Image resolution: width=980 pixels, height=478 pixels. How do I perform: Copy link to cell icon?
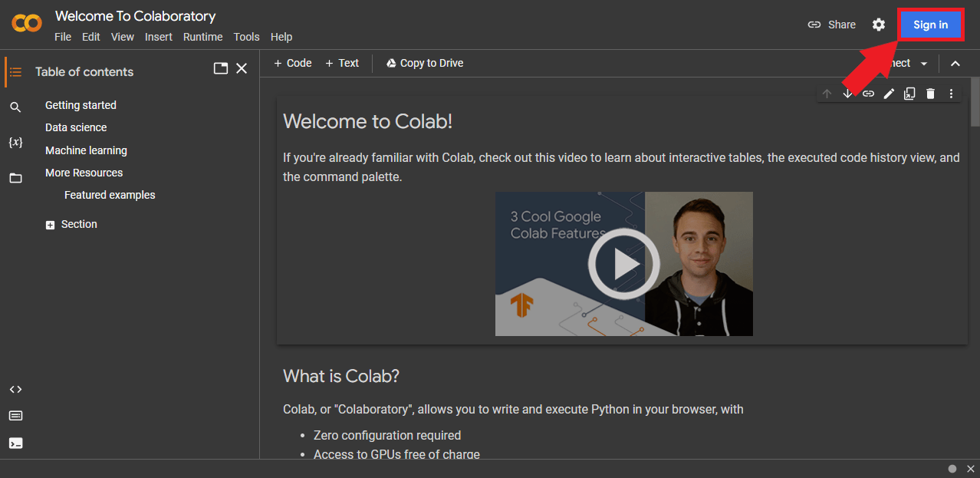(868, 94)
